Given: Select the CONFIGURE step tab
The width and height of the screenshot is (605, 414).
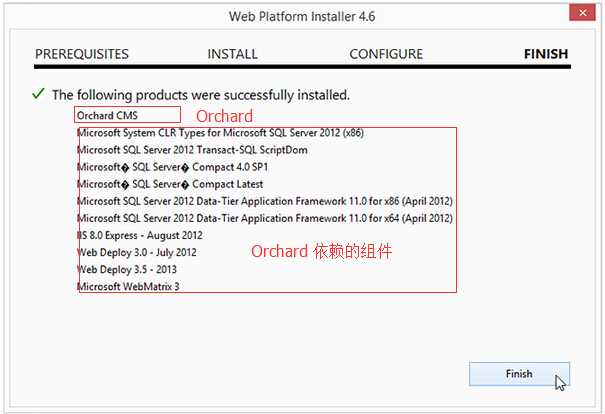Looking at the screenshot, I should 386,54.
